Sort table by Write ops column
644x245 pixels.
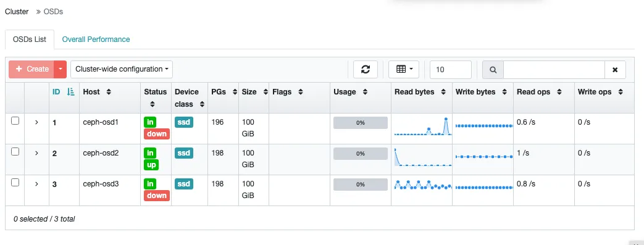click(x=620, y=92)
